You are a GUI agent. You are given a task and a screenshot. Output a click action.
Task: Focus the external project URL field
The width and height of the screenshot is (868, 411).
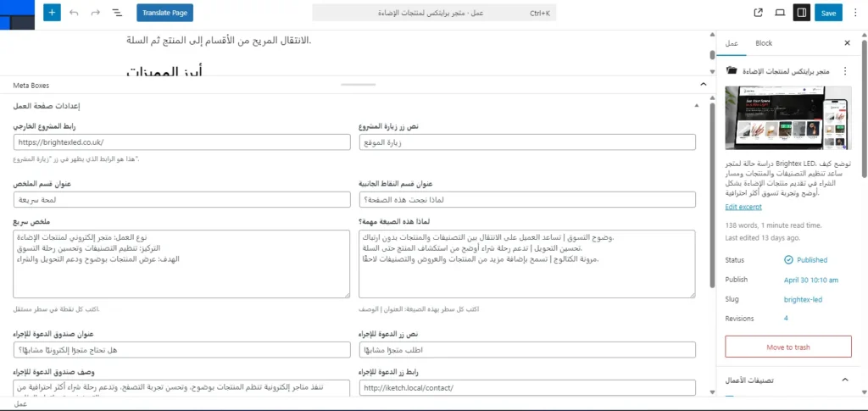181,142
